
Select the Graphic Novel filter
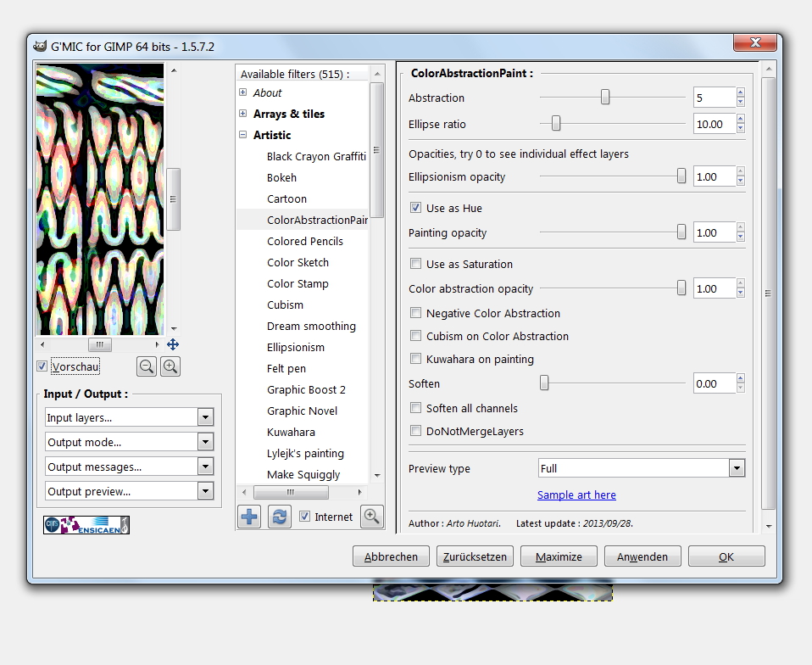tap(302, 411)
